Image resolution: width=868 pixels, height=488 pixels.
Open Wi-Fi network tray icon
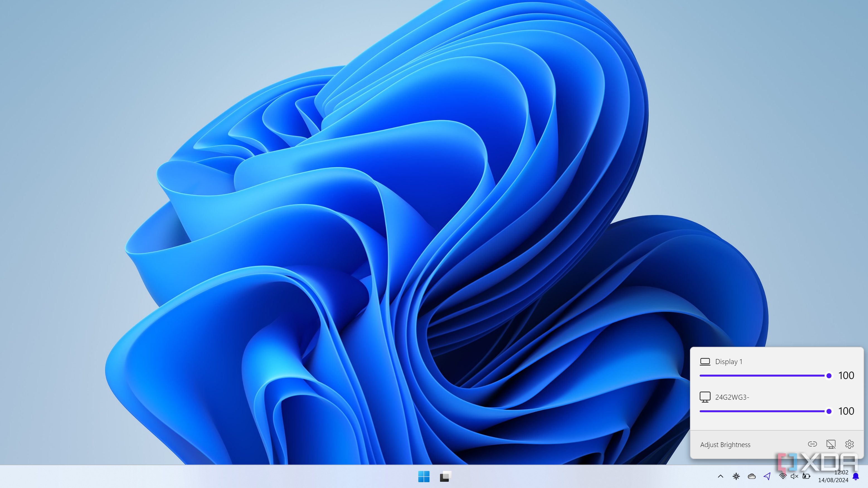[783, 476]
